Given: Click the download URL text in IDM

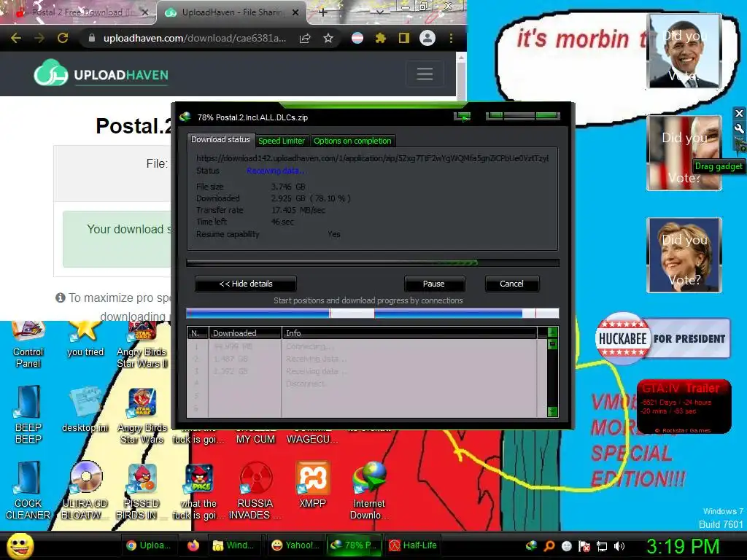Looking at the screenshot, I should (x=372, y=158).
